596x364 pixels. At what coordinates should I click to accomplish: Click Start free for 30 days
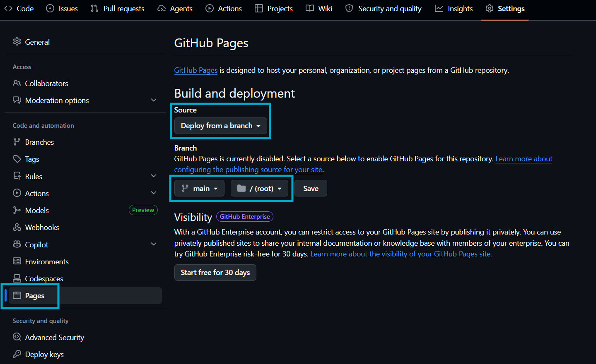[x=215, y=273]
